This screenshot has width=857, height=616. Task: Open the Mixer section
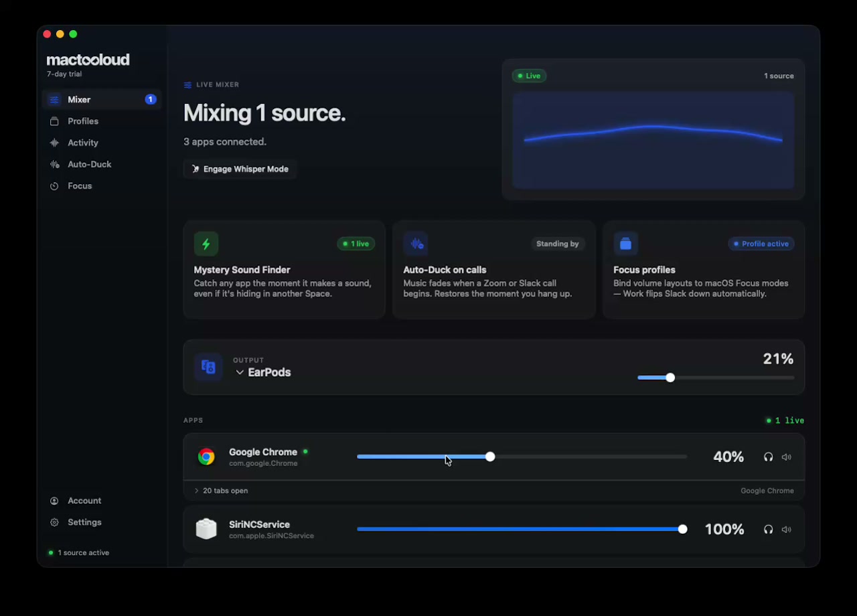[x=102, y=100]
